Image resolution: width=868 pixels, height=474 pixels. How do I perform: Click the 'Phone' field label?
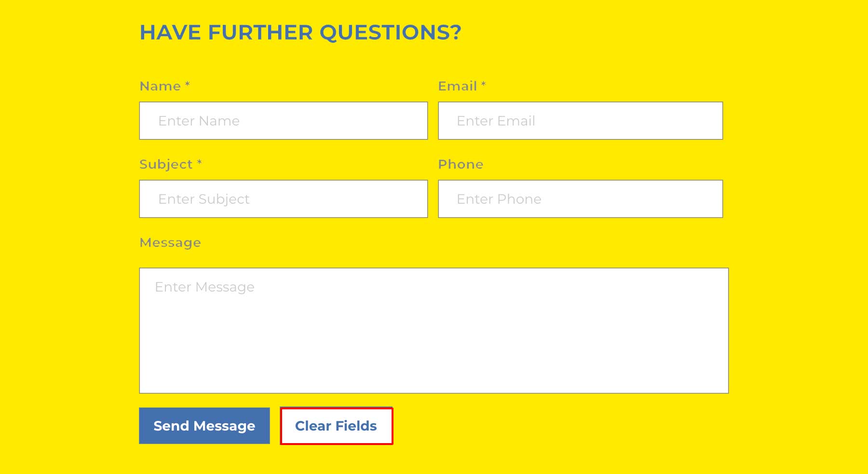(x=461, y=165)
